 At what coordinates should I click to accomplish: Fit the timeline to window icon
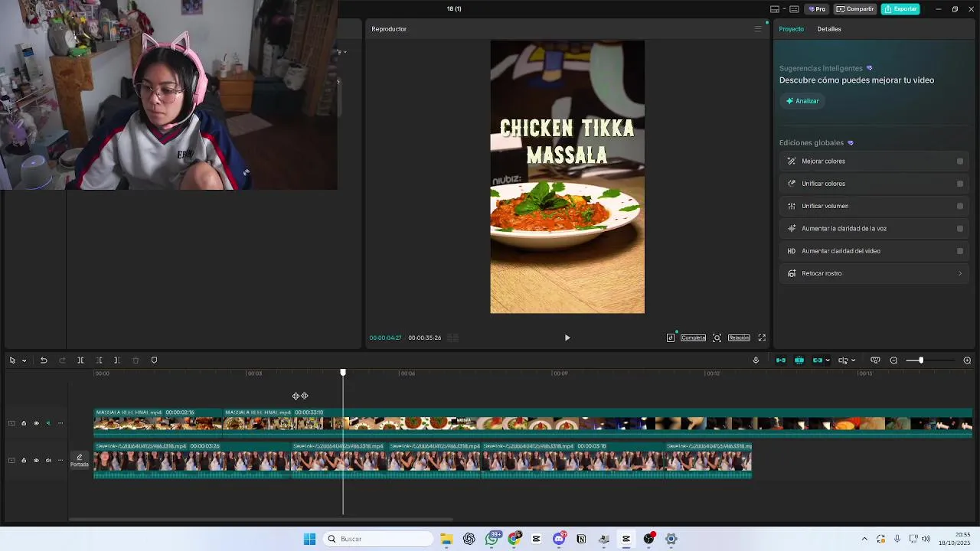pyautogui.click(x=875, y=360)
